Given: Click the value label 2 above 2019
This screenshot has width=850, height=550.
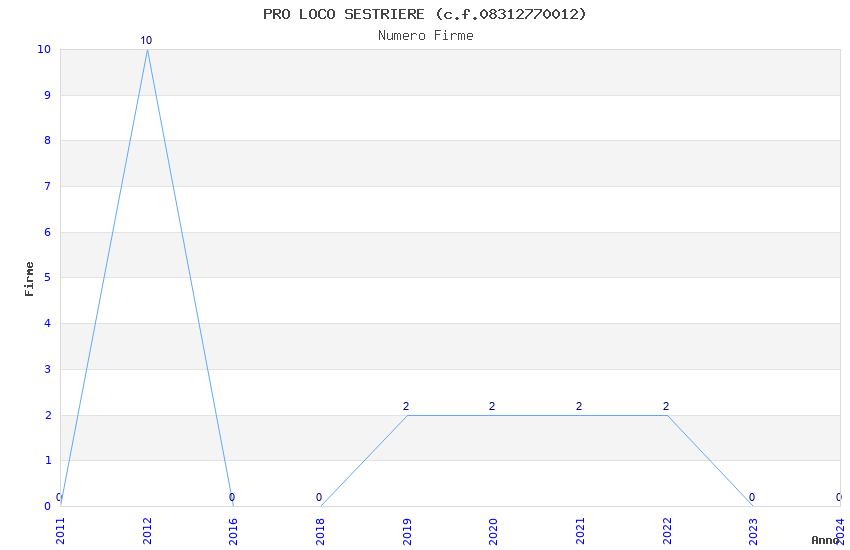Looking at the screenshot, I should 406,406.
